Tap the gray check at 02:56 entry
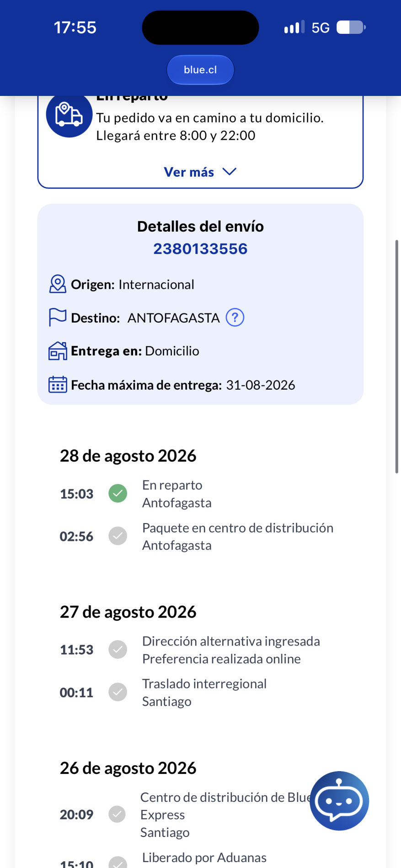This screenshot has height=868, width=401. click(118, 536)
